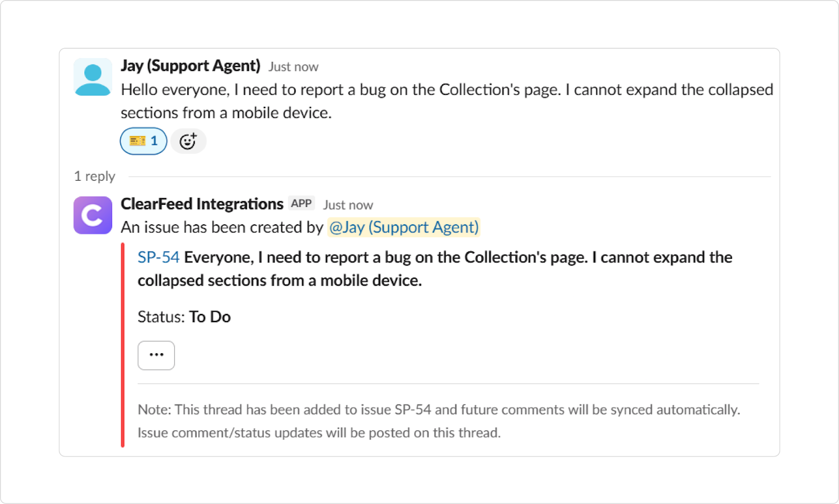This screenshot has width=839, height=504.
Task: Click the '1 reply' thread label
Action: click(x=94, y=177)
